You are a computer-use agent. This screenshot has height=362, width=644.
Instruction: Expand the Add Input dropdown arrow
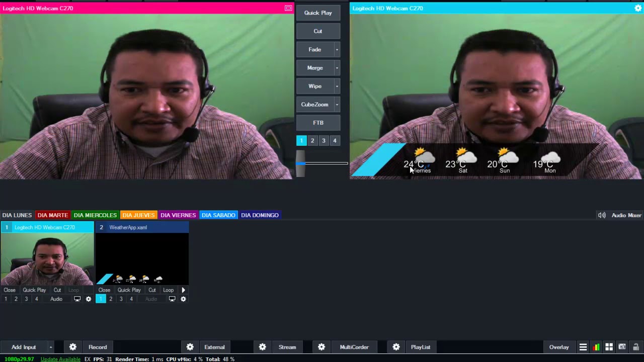tap(50, 347)
